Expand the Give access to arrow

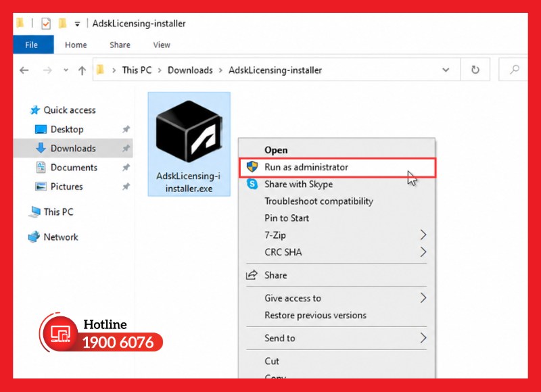point(423,297)
